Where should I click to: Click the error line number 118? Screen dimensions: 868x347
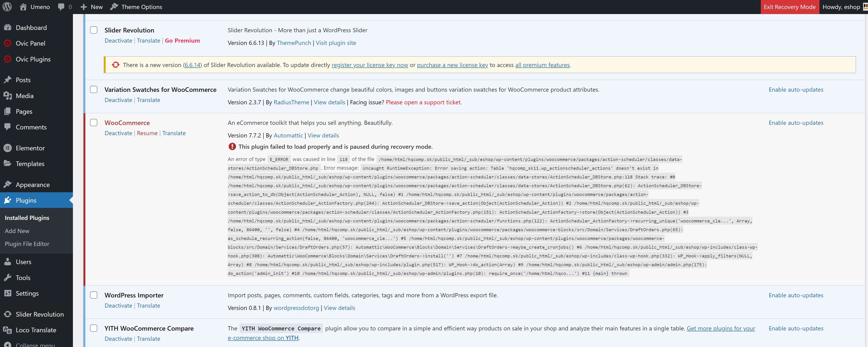(343, 159)
